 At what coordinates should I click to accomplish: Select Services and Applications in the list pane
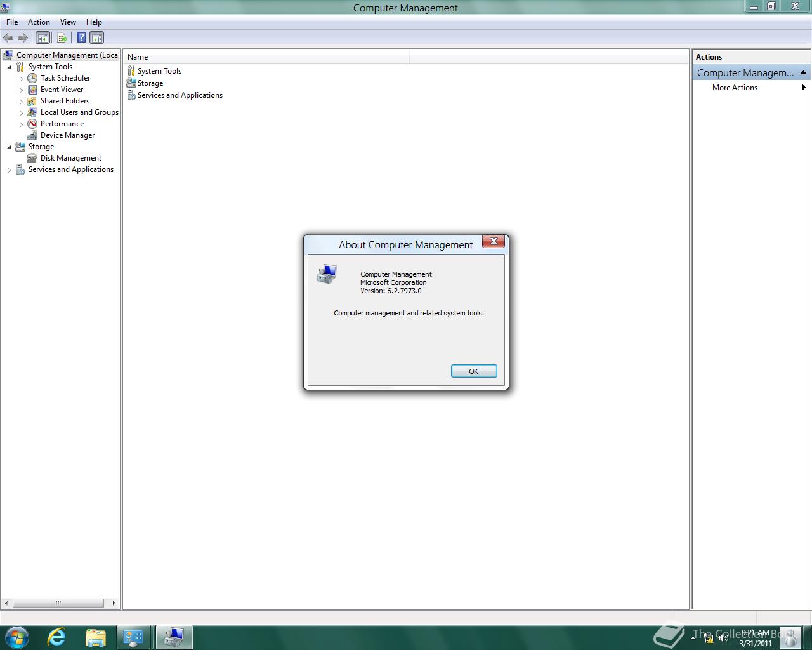pyautogui.click(x=180, y=95)
